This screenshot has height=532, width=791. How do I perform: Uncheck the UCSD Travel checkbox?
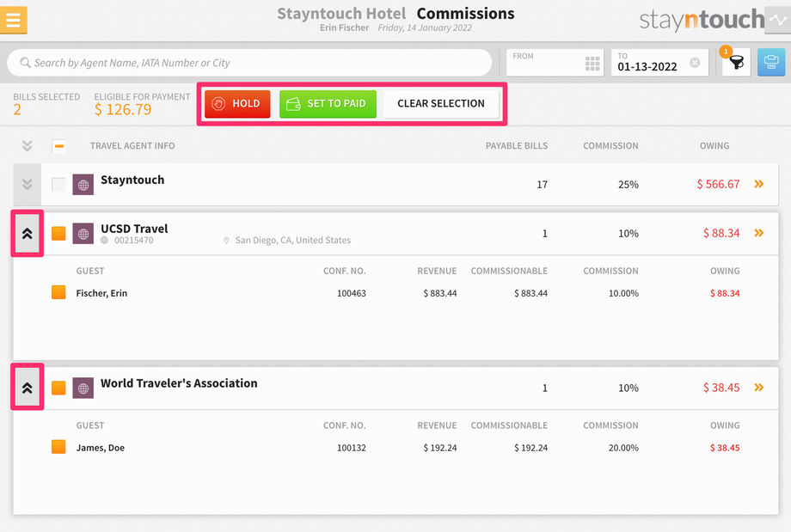pos(58,234)
